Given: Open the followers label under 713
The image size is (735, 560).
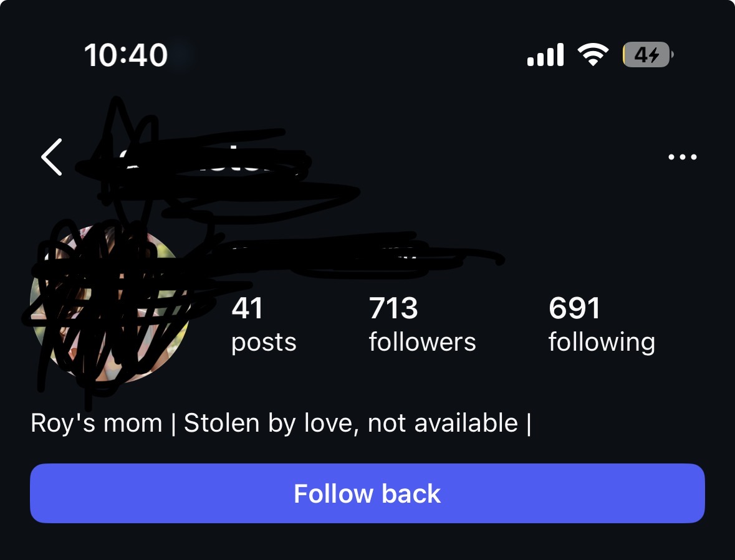Looking at the screenshot, I should coord(422,342).
